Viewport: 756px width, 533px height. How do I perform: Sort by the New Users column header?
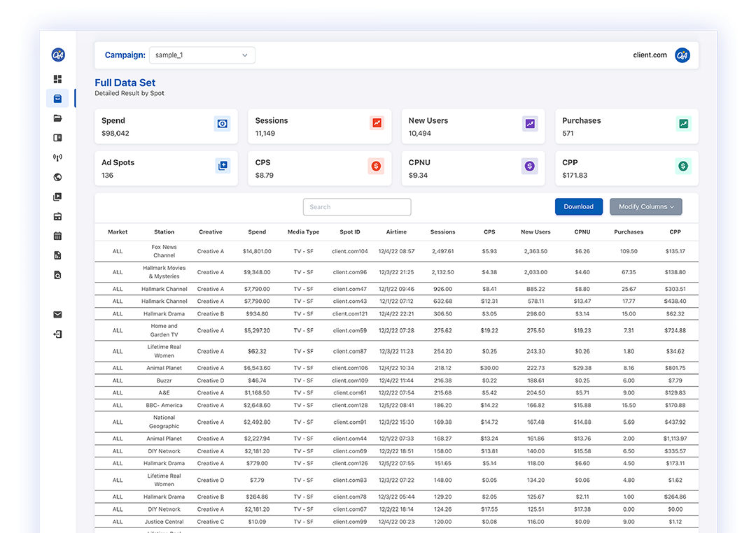point(535,232)
